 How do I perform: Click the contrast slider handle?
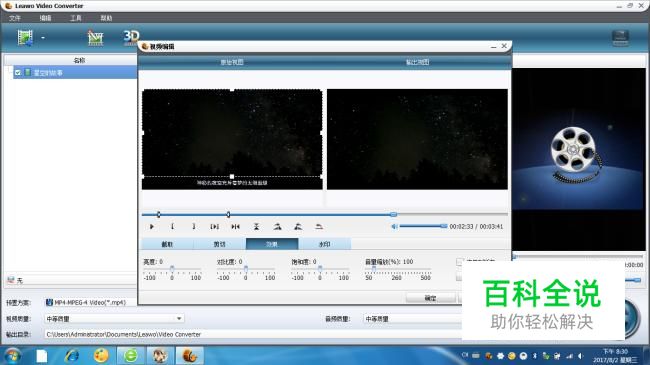(x=246, y=269)
